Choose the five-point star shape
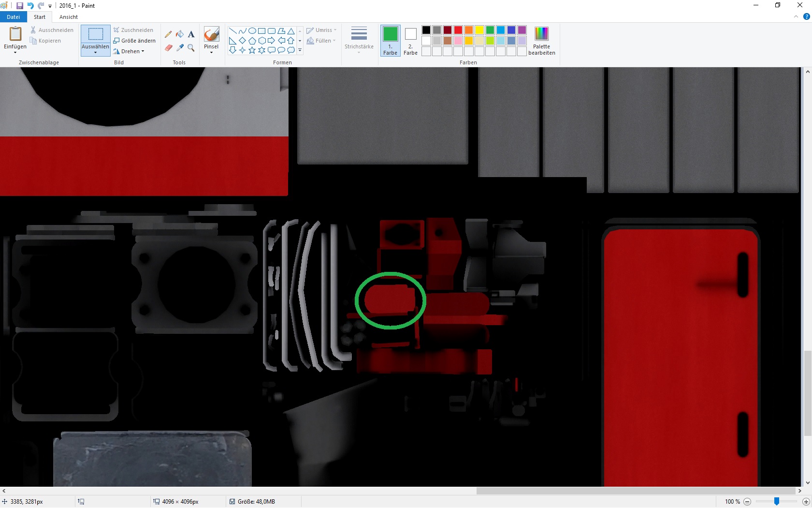This screenshot has width=812, height=508. tap(252, 50)
